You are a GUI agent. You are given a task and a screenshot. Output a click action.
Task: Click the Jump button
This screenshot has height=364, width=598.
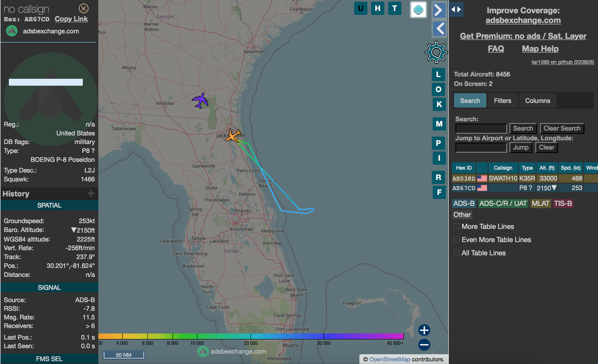(521, 147)
